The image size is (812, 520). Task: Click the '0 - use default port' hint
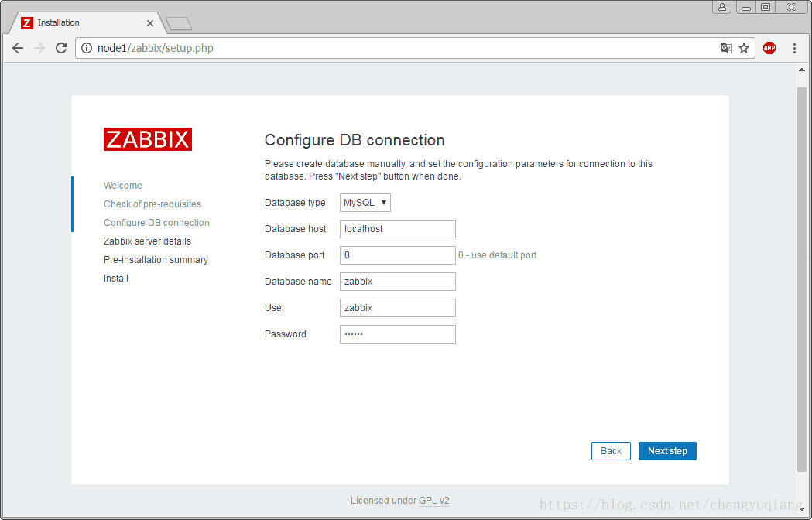click(x=498, y=255)
